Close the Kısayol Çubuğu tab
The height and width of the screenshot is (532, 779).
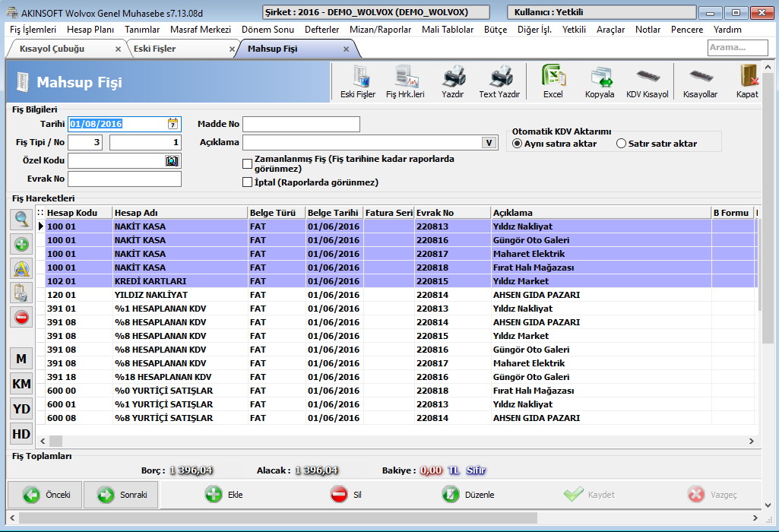point(118,49)
